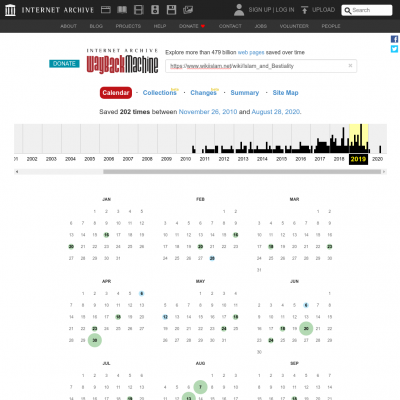Open the Images icon
The height and width of the screenshot is (400, 400).
(188, 10)
